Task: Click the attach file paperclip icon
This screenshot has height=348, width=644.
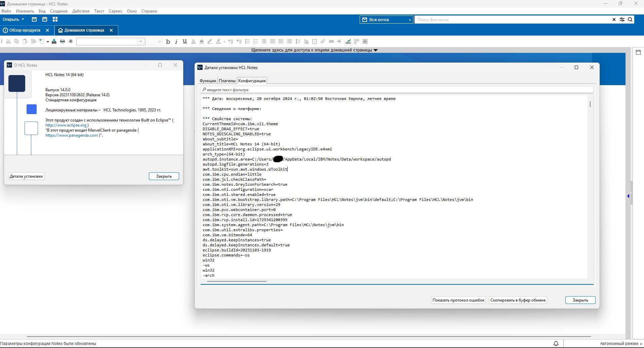Action: pos(323,41)
